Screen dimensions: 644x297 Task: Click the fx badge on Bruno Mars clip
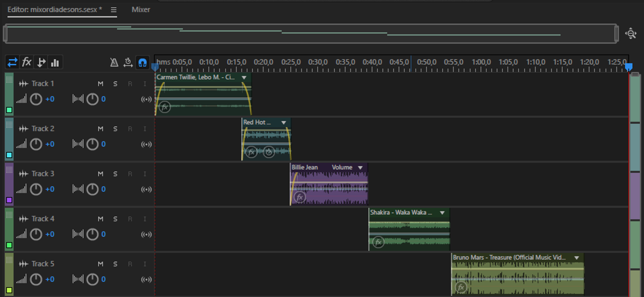coord(461,288)
